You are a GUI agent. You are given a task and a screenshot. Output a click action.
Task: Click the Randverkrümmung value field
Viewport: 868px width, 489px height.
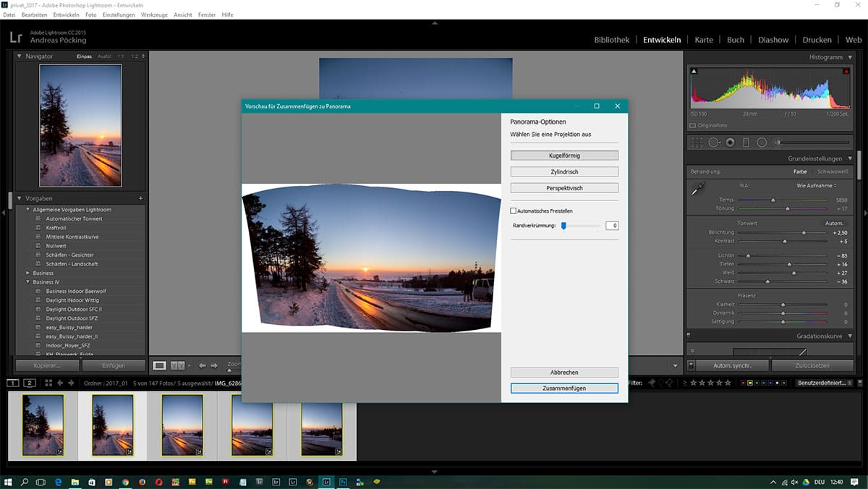[612, 226]
